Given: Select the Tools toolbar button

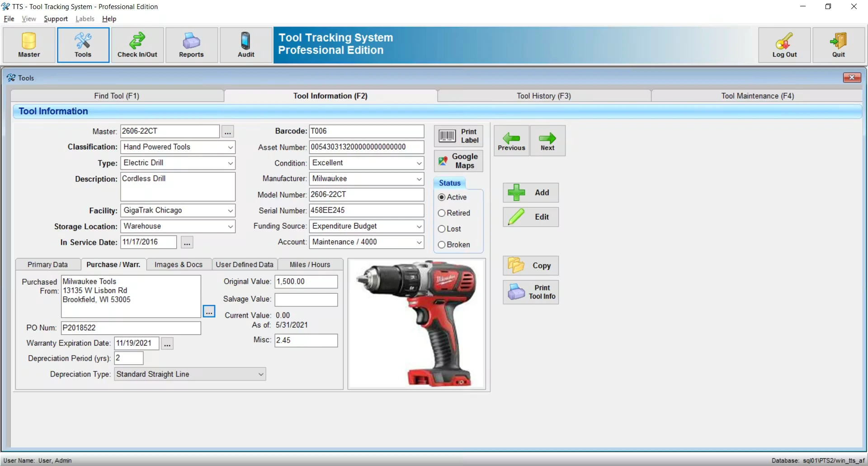Looking at the screenshot, I should click(x=83, y=45).
